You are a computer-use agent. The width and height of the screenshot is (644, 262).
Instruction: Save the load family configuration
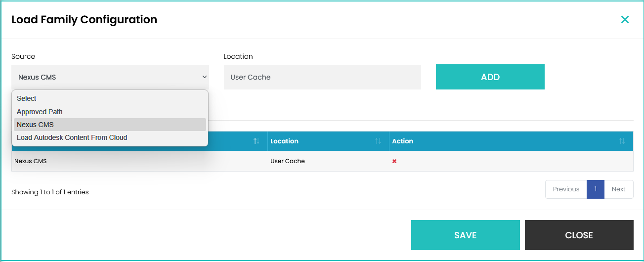465,235
